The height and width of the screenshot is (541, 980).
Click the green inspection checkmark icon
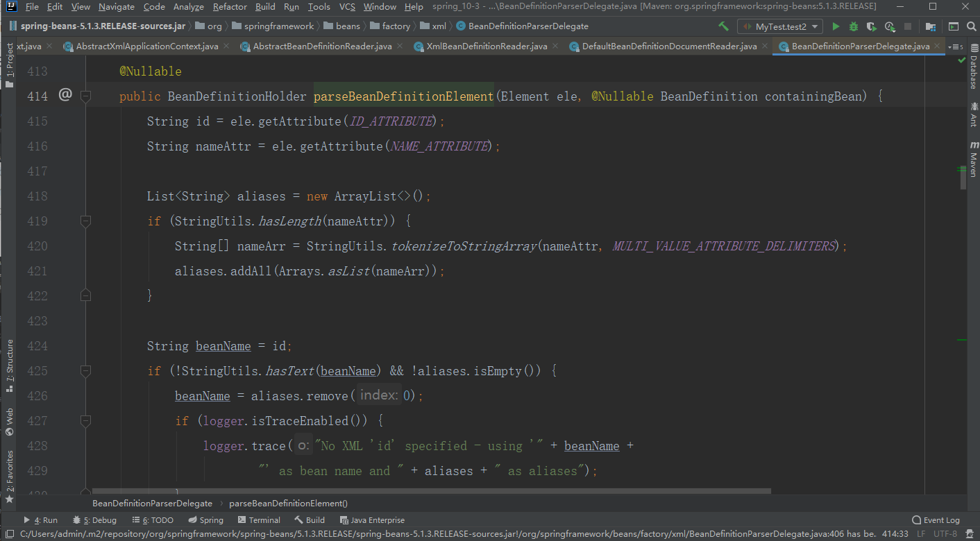pyautogui.click(x=962, y=60)
